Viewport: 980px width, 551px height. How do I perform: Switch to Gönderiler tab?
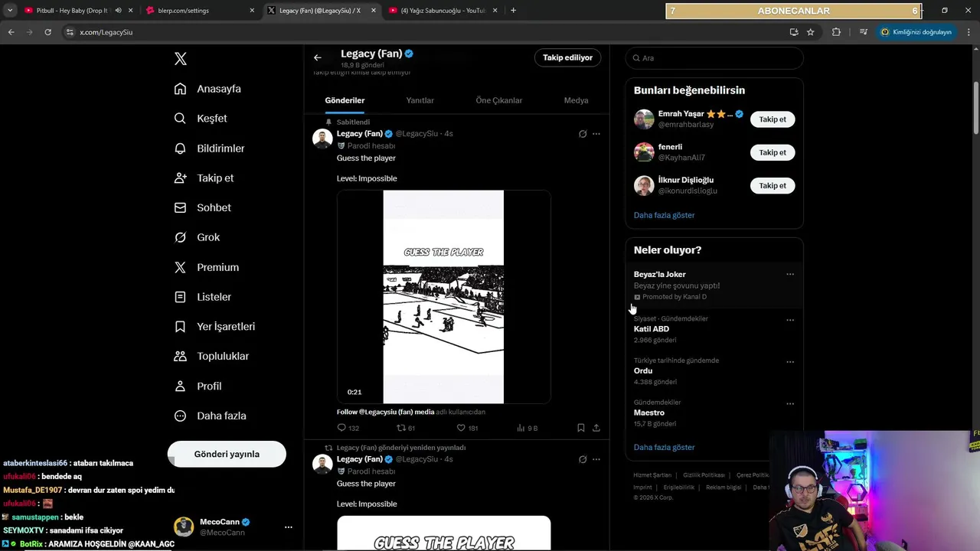345,100
